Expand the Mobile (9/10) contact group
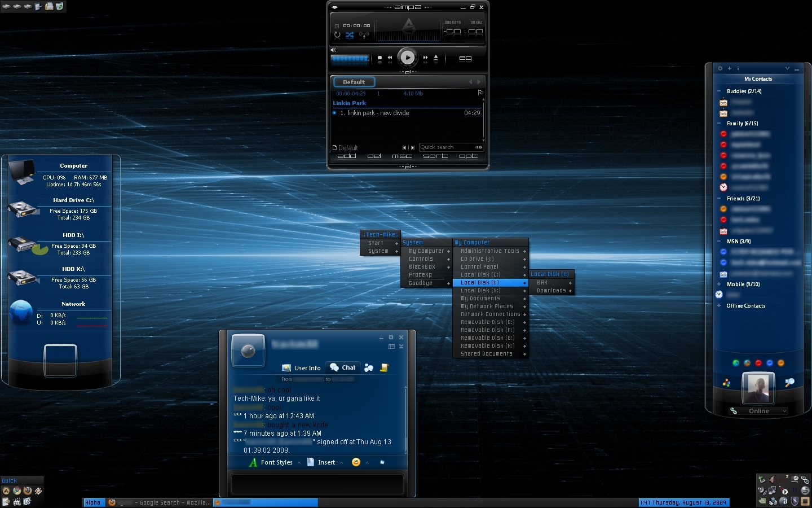This screenshot has height=508, width=812. pos(719,284)
